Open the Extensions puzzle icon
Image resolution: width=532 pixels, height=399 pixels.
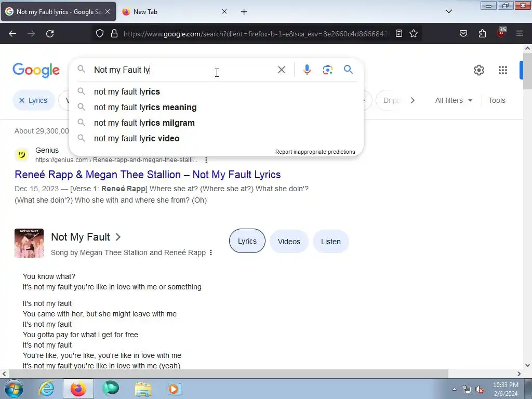click(482, 33)
